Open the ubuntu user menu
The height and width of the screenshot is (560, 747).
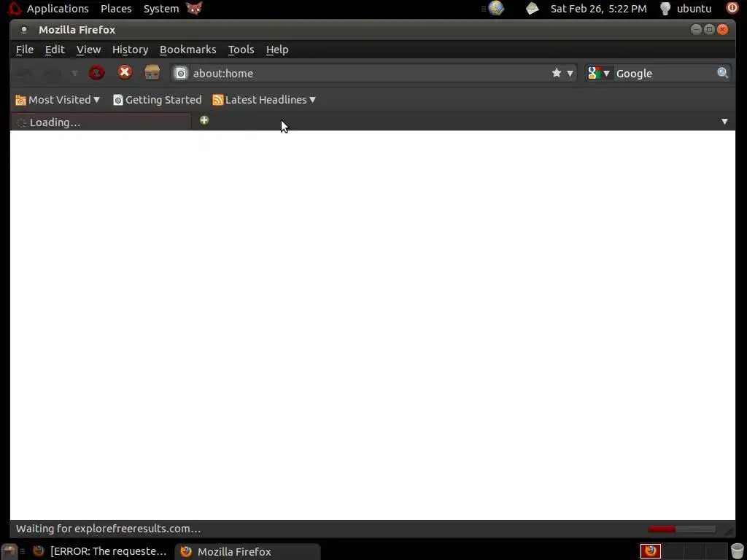(694, 9)
